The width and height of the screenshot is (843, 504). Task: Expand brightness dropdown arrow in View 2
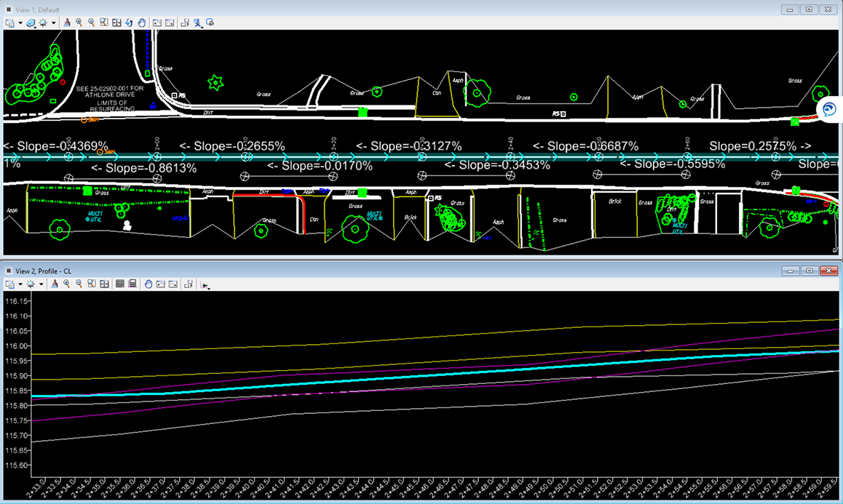(x=41, y=284)
